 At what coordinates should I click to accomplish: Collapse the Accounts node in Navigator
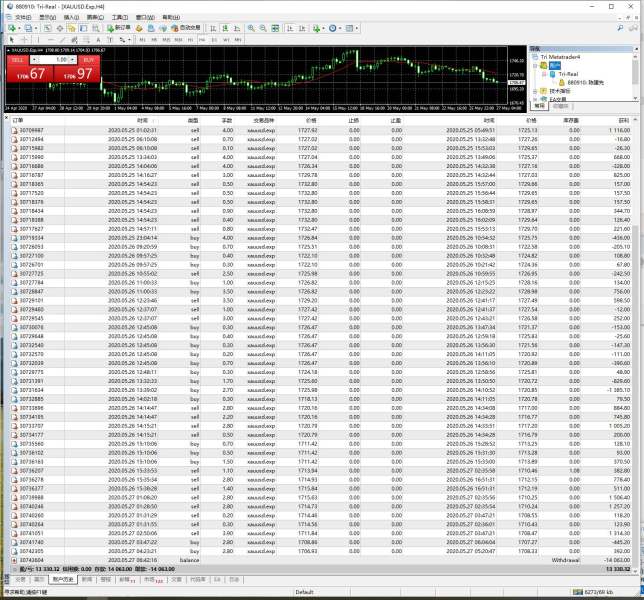[536, 66]
